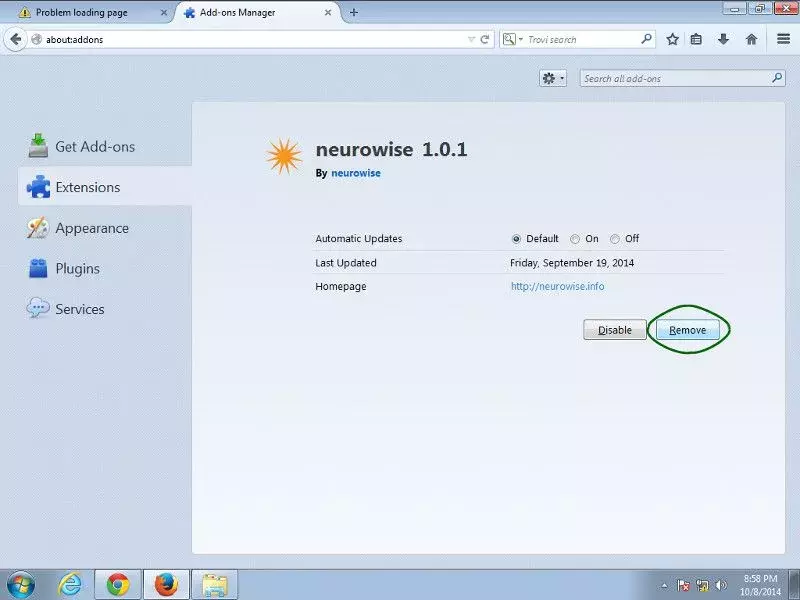Image resolution: width=800 pixels, height=600 pixels.
Task: Click magnifier in Trovi search box
Action: point(646,39)
